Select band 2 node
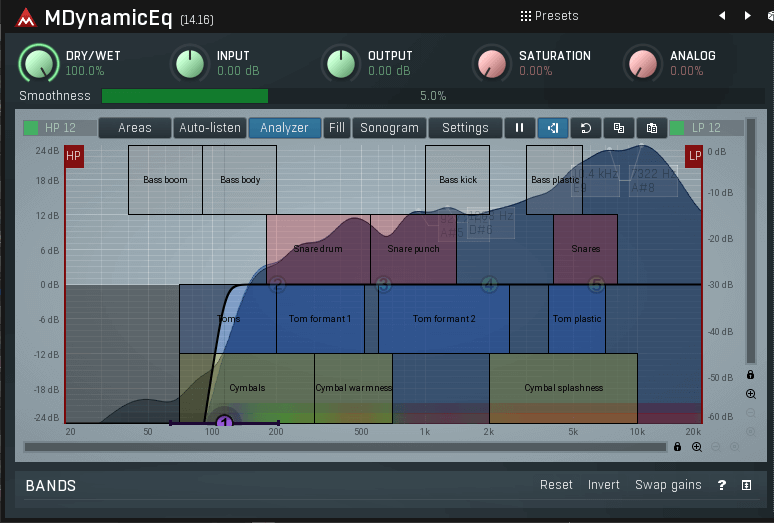This screenshot has width=774, height=523. [277, 285]
